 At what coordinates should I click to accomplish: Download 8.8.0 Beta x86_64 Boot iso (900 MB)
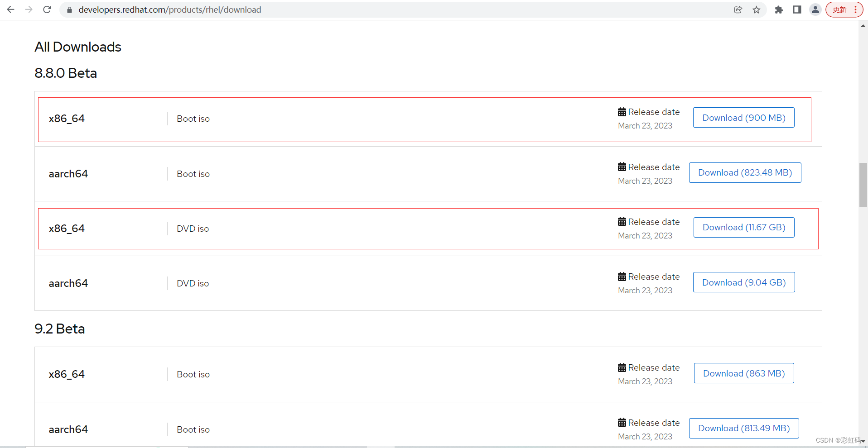743,118
